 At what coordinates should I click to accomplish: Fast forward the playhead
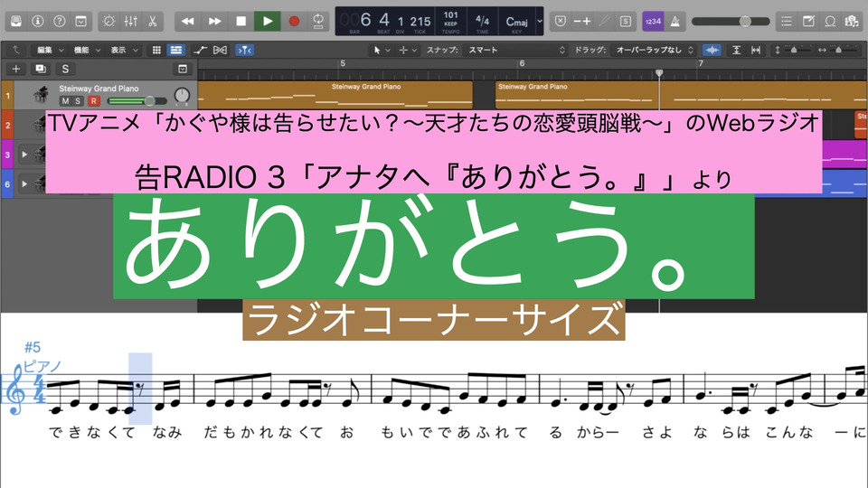pyautogui.click(x=215, y=21)
